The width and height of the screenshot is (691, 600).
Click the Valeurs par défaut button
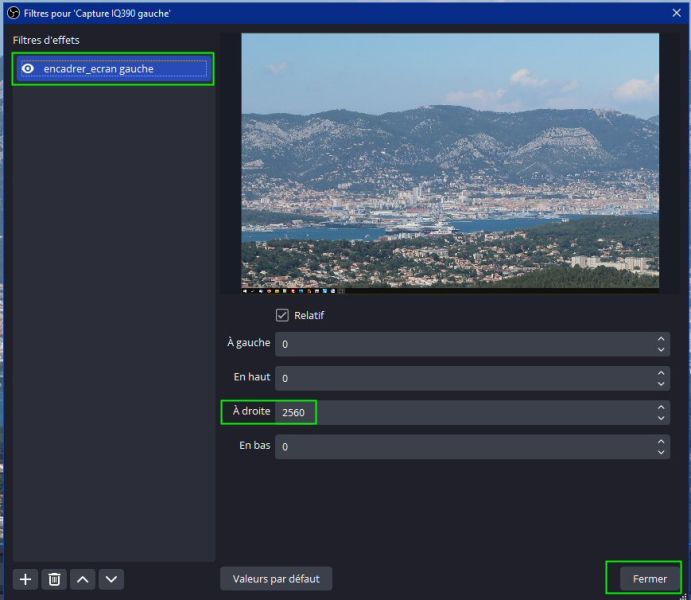tap(276, 579)
